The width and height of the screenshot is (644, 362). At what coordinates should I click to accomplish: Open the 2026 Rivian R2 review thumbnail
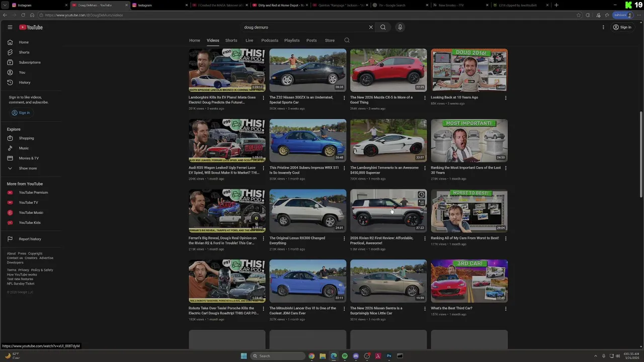tap(388, 211)
